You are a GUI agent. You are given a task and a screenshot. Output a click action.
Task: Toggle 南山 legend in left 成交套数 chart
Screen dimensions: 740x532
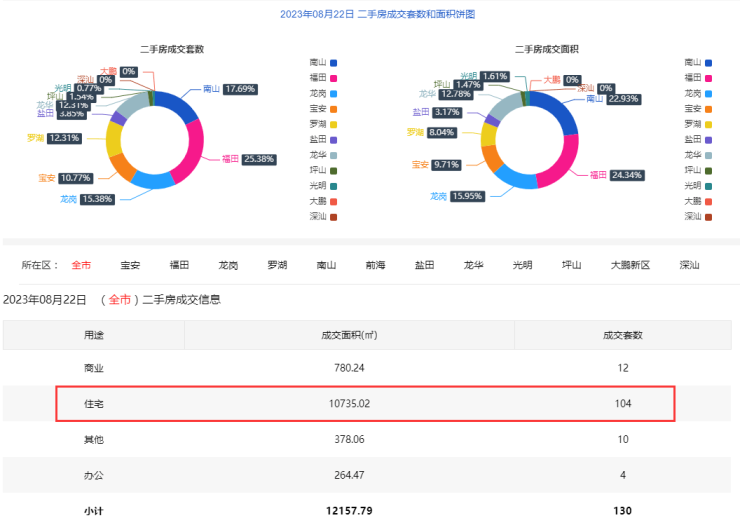click(323, 62)
